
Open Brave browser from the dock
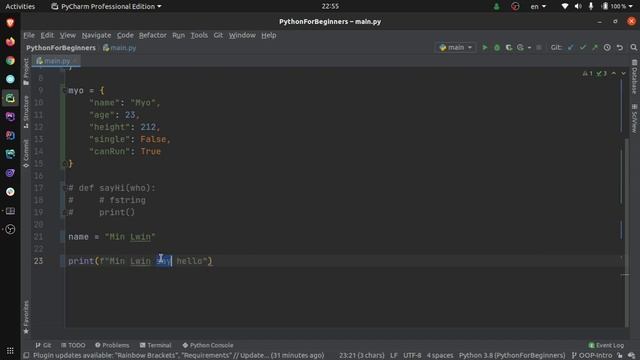[x=10, y=23]
